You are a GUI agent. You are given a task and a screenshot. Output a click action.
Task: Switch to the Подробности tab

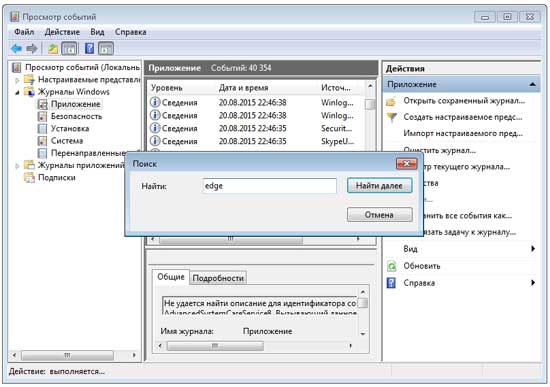point(218,278)
